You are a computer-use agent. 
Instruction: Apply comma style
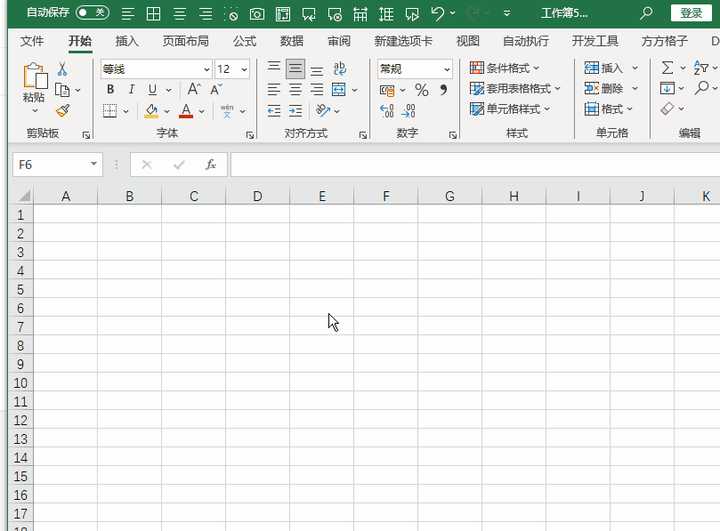click(443, 90)
